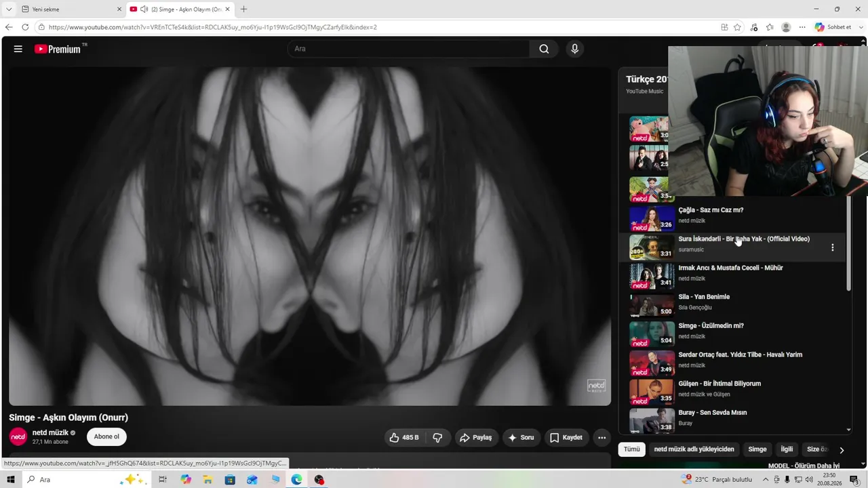Click the Soru ask button
Viewport: 868px width, 488px height.
tap(521, 438)
